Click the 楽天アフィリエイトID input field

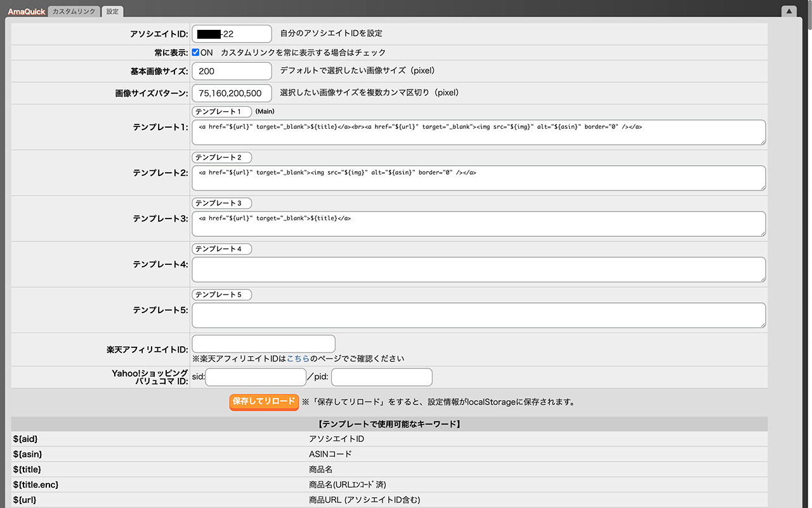click(x=263, y=344)
